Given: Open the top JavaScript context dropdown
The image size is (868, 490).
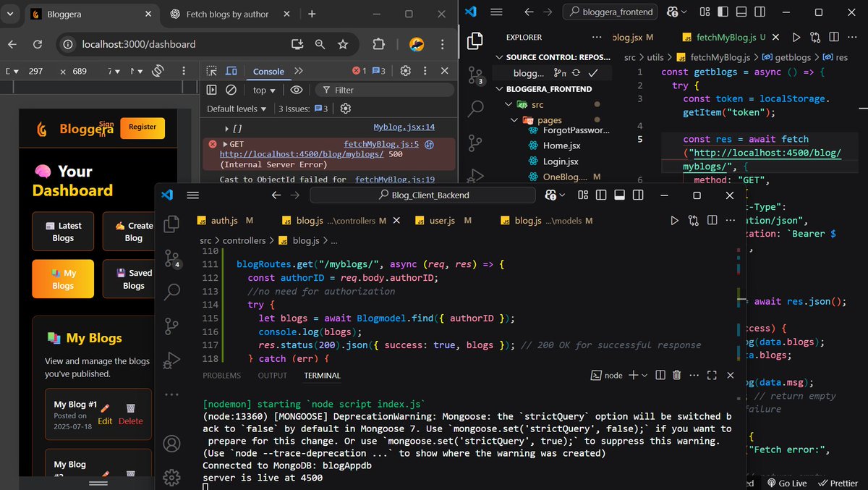Looking at the screenshot, I should point(264,90).
